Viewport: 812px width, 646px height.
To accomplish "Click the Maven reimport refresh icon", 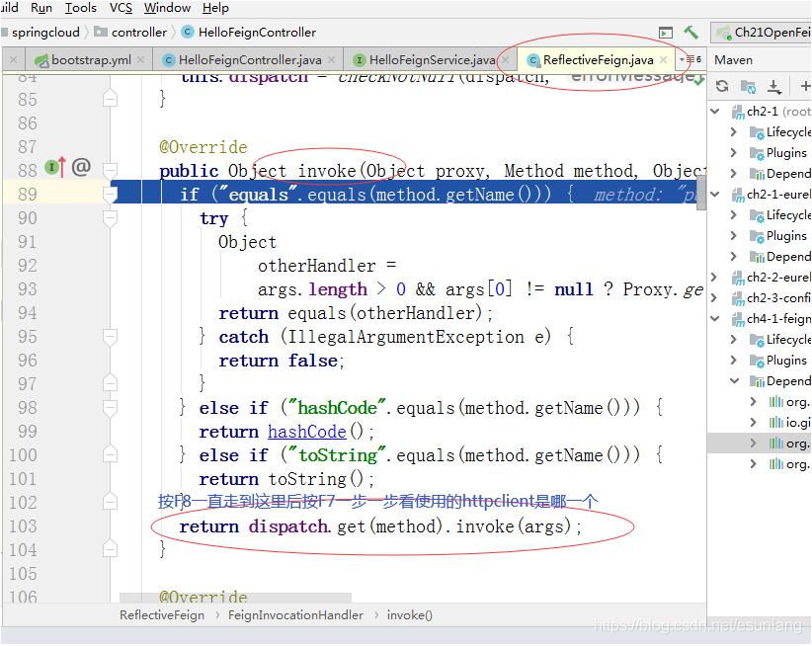I will click(x=722, y=86).
